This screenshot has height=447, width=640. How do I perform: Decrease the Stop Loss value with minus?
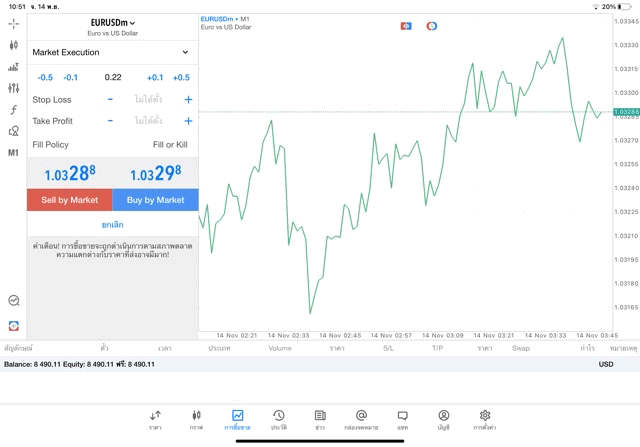pyautogui.click(x=110, y=99)
